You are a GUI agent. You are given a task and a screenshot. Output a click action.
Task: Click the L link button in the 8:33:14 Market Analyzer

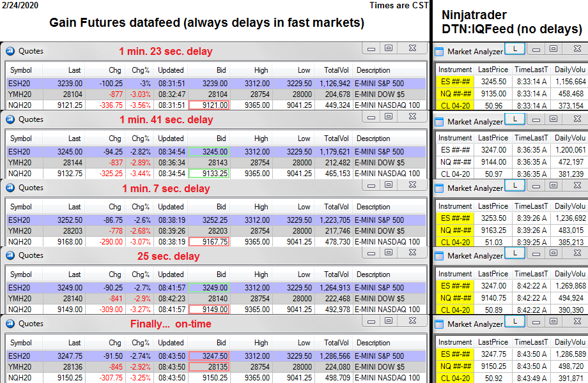[514, 49]
